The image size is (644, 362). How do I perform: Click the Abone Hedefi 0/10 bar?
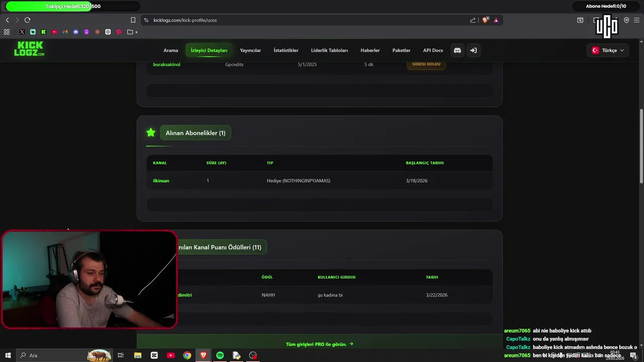(x=606, y=6)
